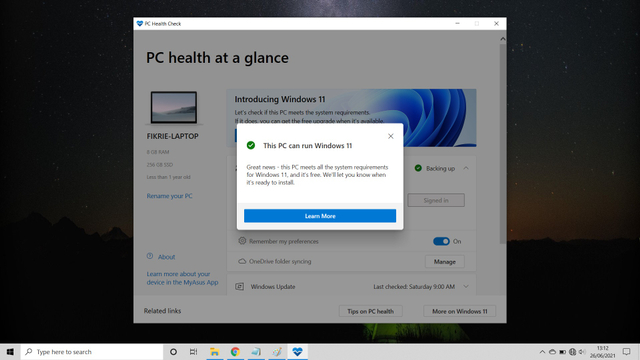The width and height of the screenshot is (640, 360).
Task: Click the Signed in button
Action: 436,200
